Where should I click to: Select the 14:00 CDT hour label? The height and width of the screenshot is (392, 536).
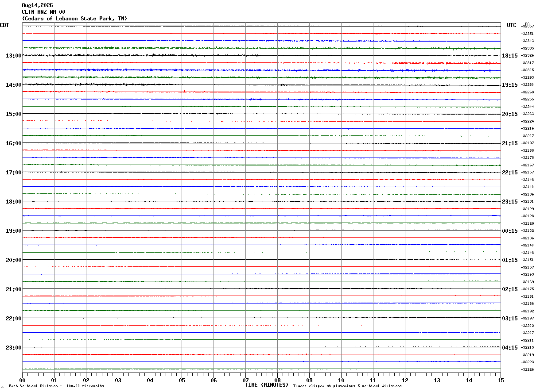(13, 85)
